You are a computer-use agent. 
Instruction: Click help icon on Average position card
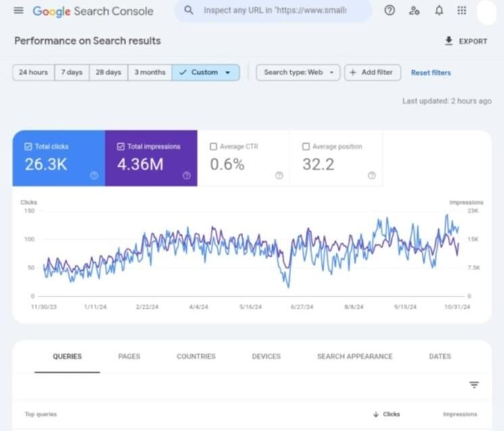(x=371, y=176)
